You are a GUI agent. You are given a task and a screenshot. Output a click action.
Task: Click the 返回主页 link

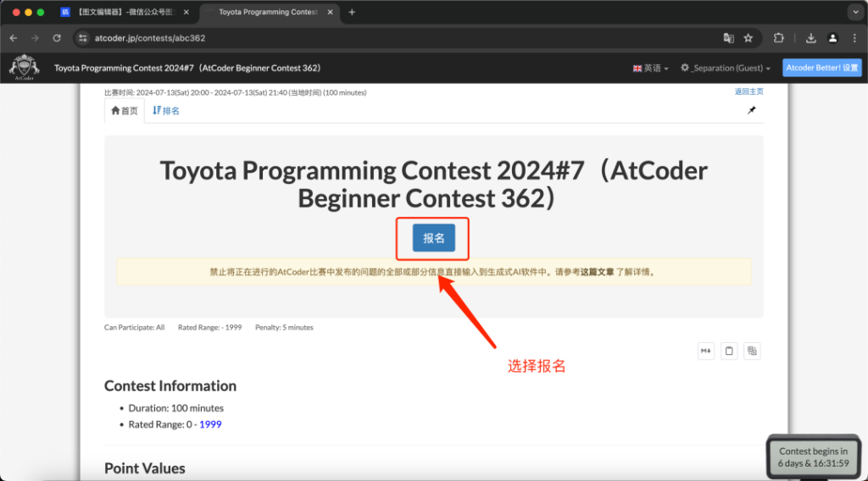(749, 91)
